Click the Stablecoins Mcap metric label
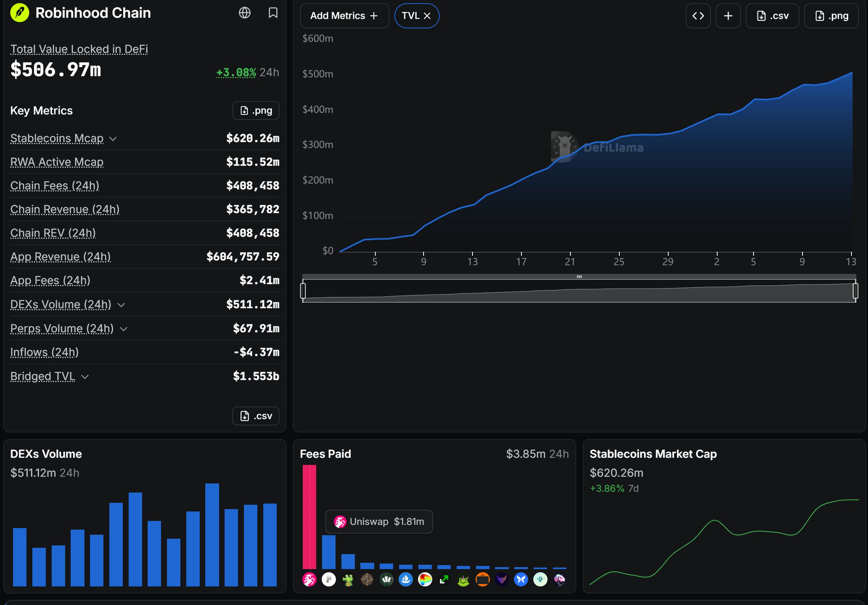The width and height of the screenshot is (868, 605). click(x=57, y=138)
